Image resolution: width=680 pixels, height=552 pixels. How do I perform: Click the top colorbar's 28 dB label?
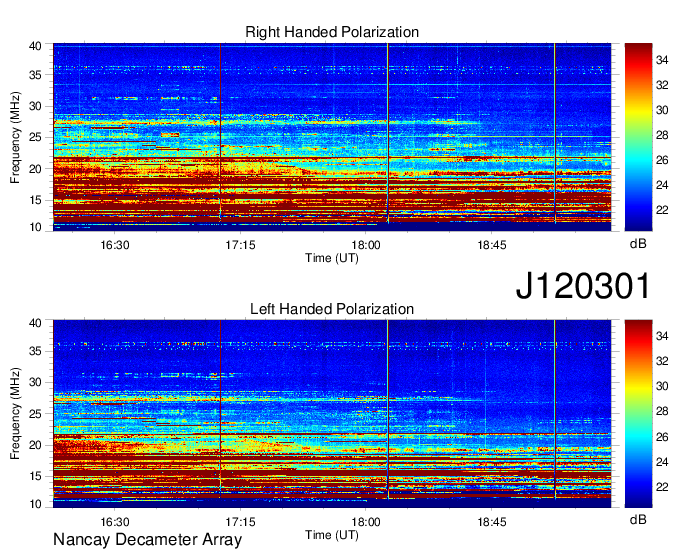coord(662,135)
